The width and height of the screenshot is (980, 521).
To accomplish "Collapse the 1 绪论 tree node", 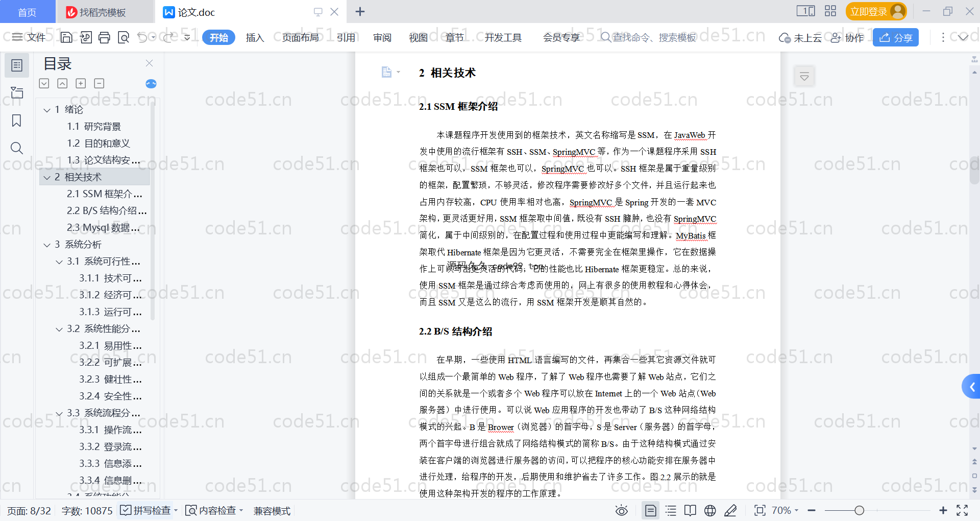I will point(47,110).
